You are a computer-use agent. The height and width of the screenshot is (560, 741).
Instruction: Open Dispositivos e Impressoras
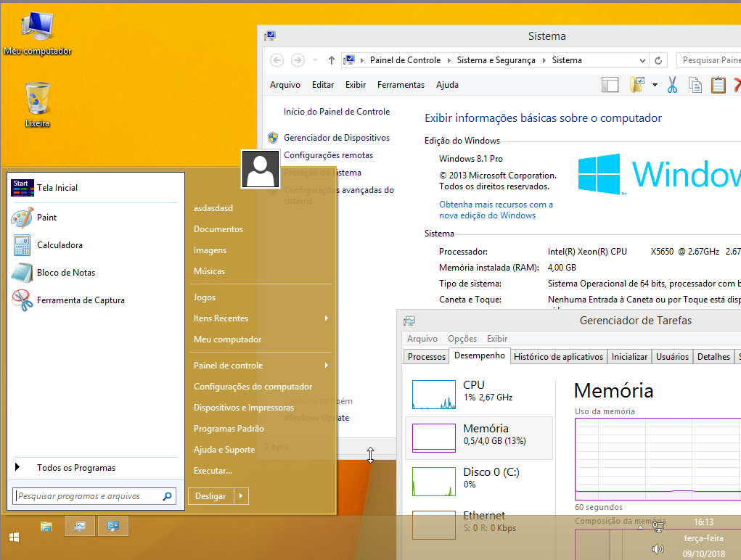243,408
